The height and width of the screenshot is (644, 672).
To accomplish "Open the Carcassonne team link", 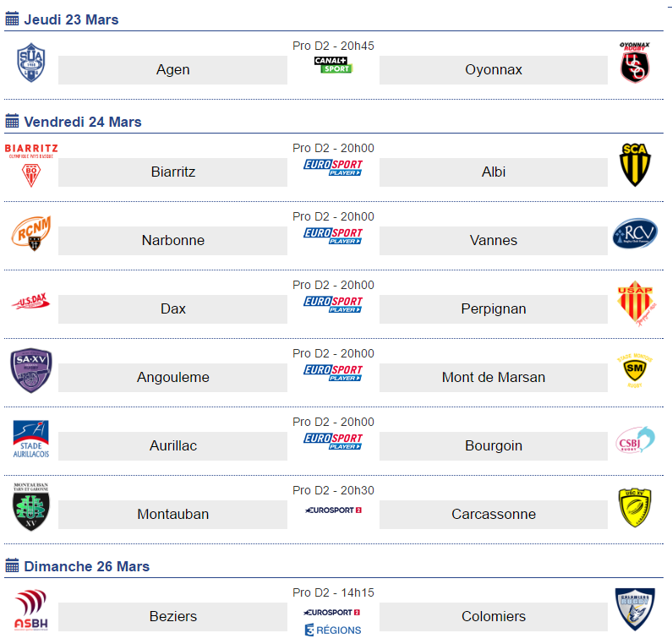I will [x=494, y=514].
